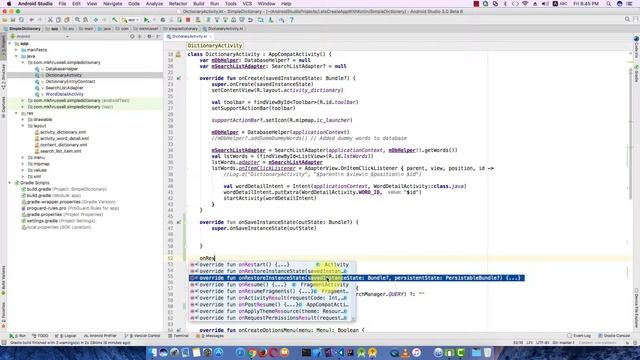640x360 pixels.
Task: Click the scroll-from-source target icon in Project panel
Action: coord(132,36)
